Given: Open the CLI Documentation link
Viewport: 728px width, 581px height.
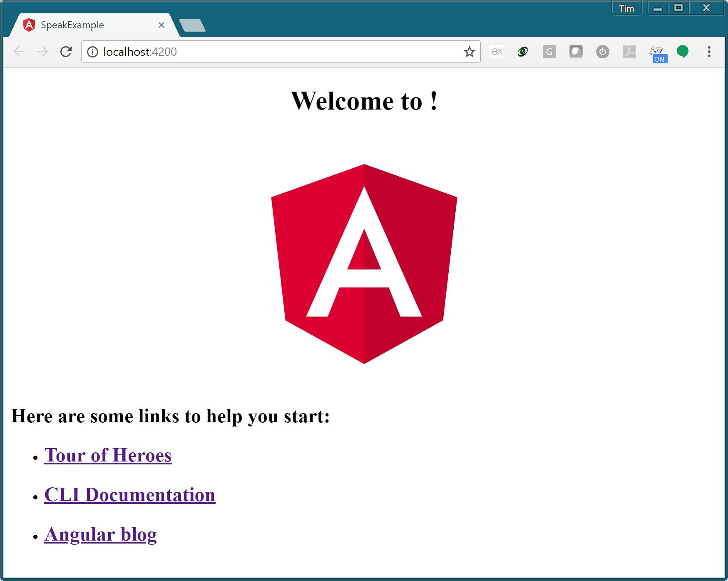Looking at the screenshot, I should (130, 495).
